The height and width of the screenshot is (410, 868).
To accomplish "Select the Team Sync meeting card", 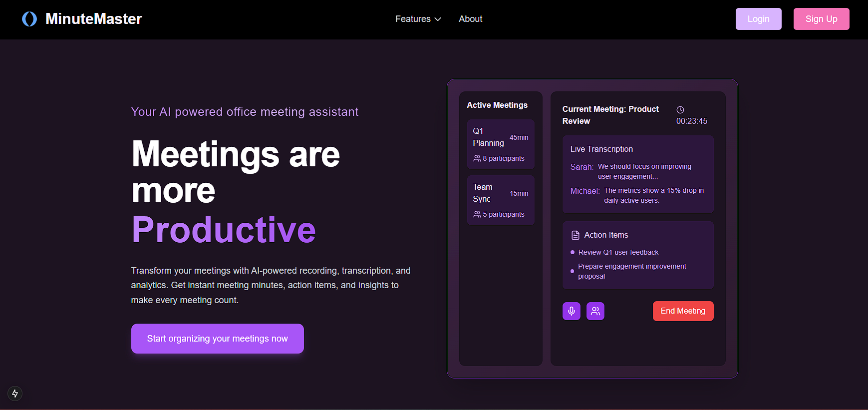I will [x=501, y=200].
